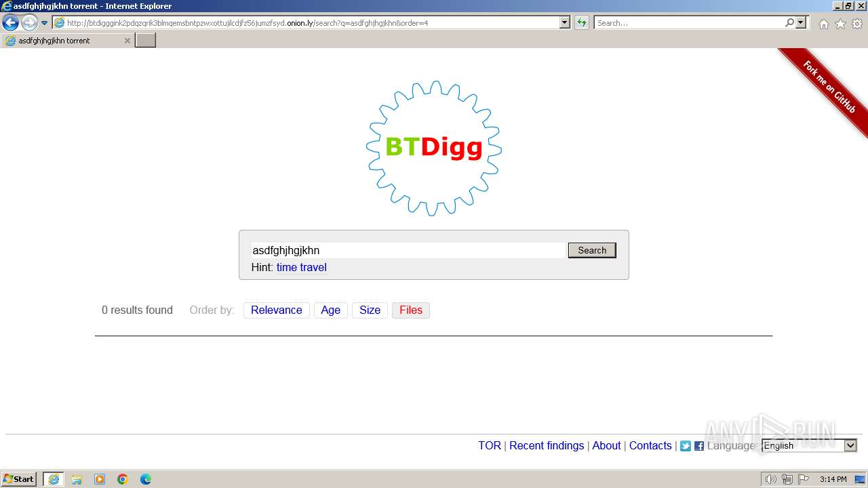Launch Google Chrome from taskbar

click(123, 479)
